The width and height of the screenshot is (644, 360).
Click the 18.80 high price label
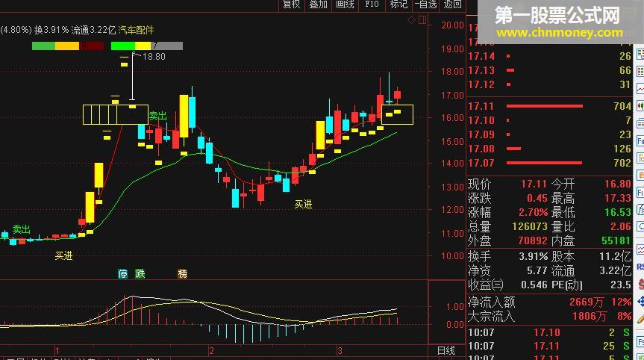154,57
